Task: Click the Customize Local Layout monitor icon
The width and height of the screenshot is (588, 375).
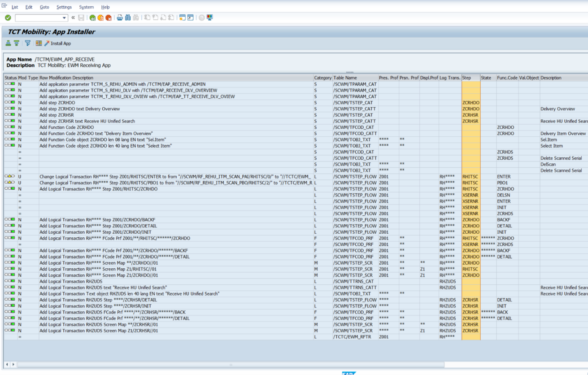Action: [x=210, y=18]
